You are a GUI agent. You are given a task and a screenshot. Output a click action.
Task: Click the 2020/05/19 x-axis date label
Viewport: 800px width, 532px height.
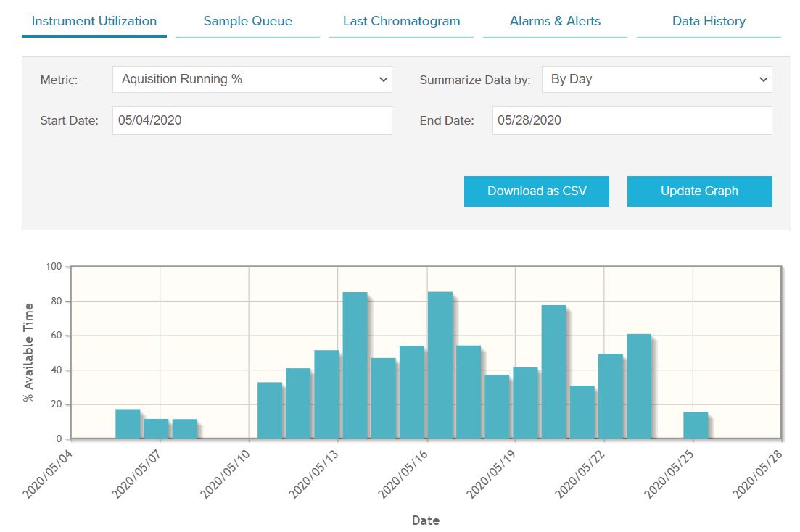coord(491,473)
